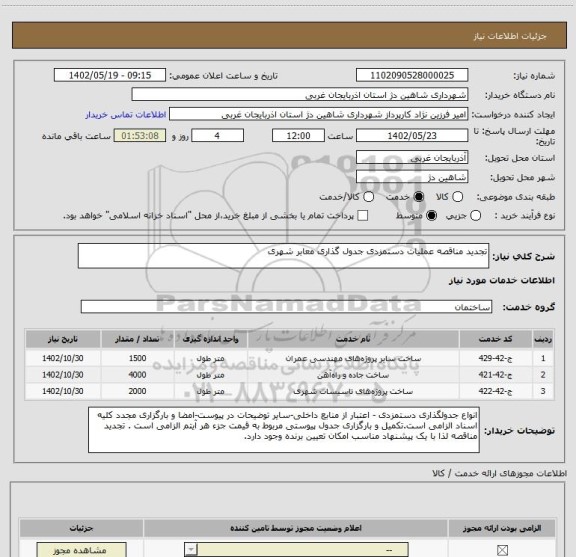Click the service group ساختمان field
The height and width of the screenshot is (557, 576).
[x=286, y=306]
